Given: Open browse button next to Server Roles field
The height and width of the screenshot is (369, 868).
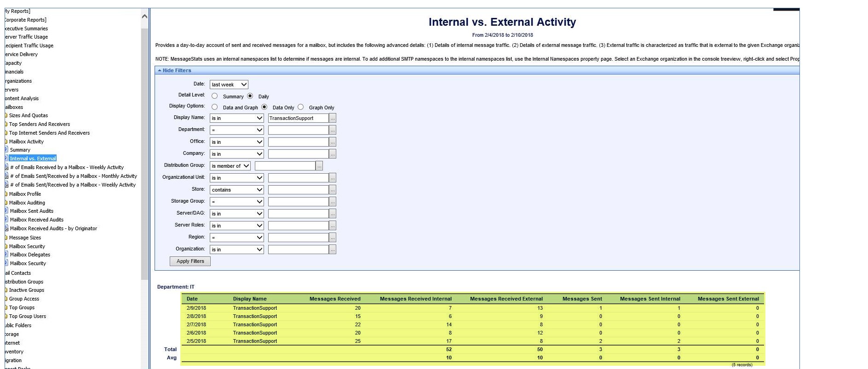Looking at the screenshot, I should [333, 226].
